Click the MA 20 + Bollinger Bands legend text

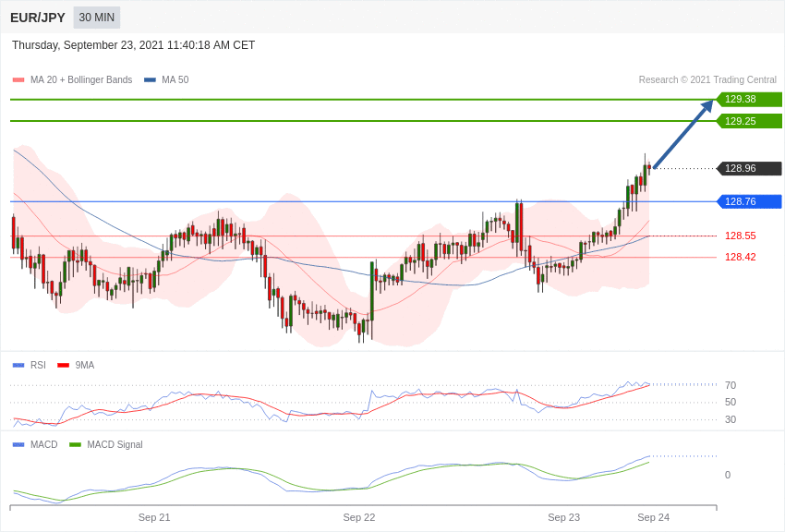81,79
